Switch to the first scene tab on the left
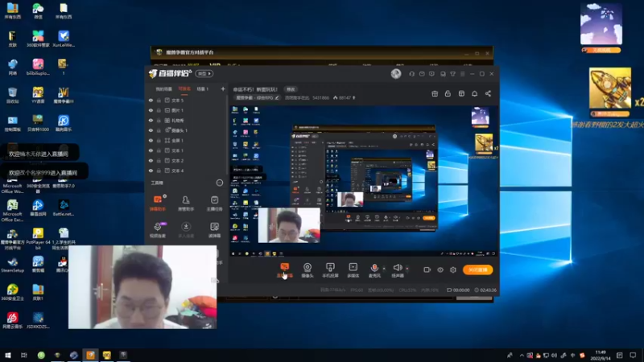Image resolution: width=644 pixels, height=362 pixels. coord(163,89)
